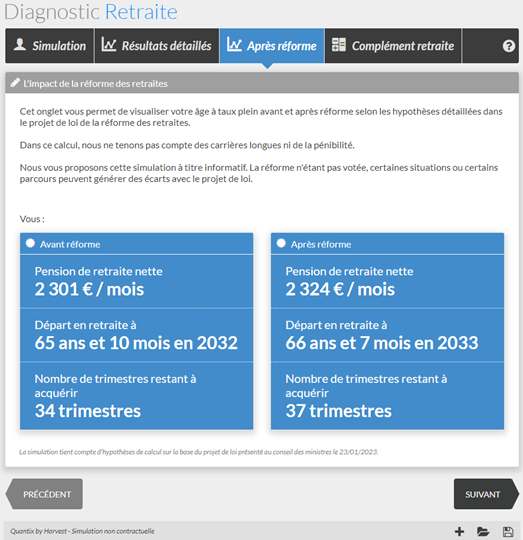Click the save floppy disk icon

click(508, 531)
